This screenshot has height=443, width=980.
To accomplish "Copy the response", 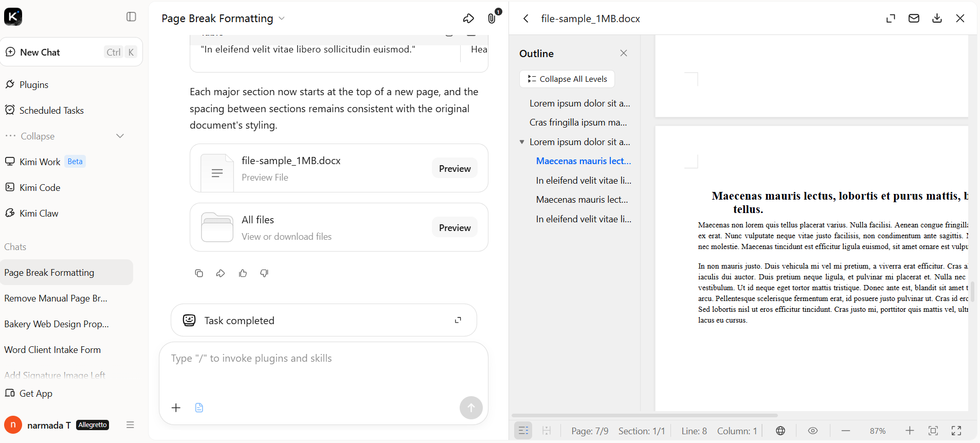I will point(199,273).
